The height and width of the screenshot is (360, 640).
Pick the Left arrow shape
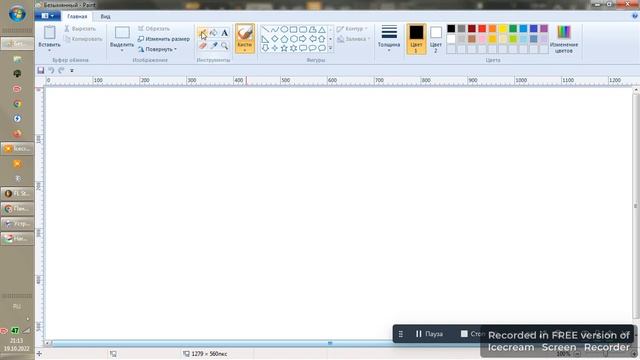[312, 39]
